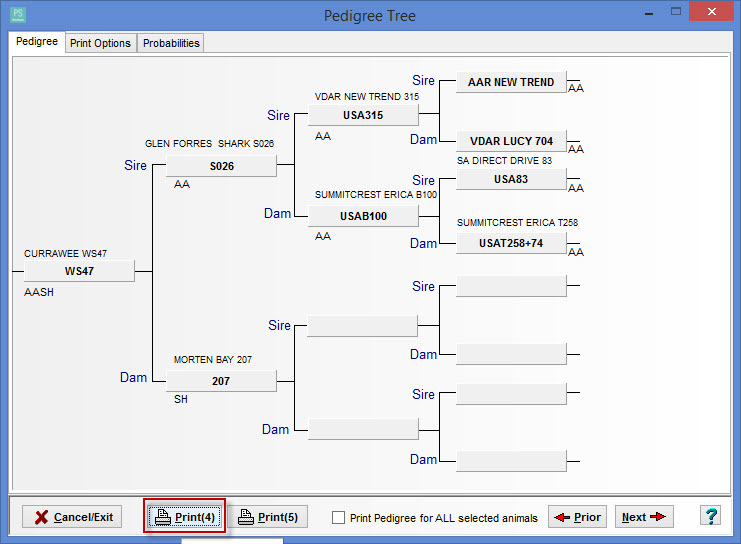Click the Print(4) button
Viewport: 741px width, 544px height.
pos(184,517)
